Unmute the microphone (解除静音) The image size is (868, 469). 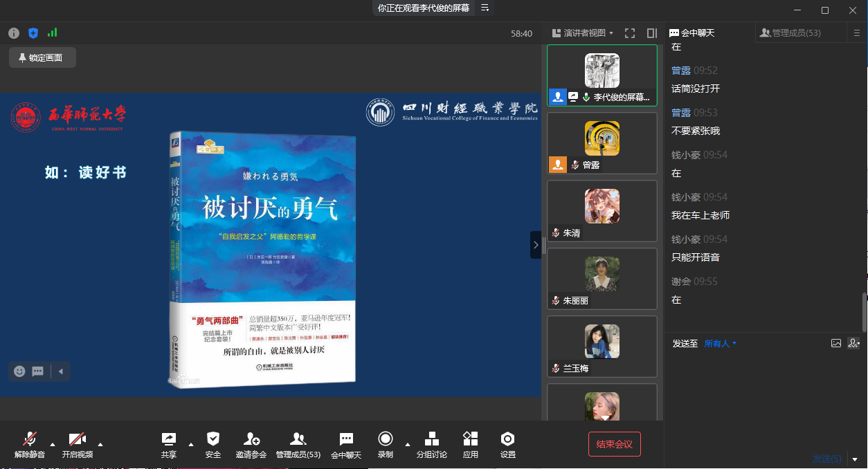pos(29,439)
